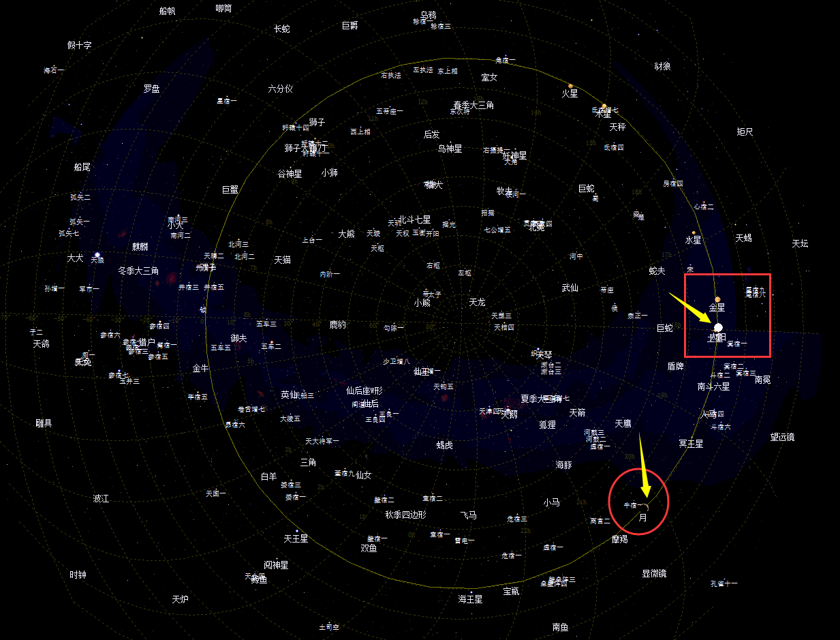The width and height of the screenshot is (840, 640).
Task: Click the Puppis label 船尾
Action: tap(82, 167)
